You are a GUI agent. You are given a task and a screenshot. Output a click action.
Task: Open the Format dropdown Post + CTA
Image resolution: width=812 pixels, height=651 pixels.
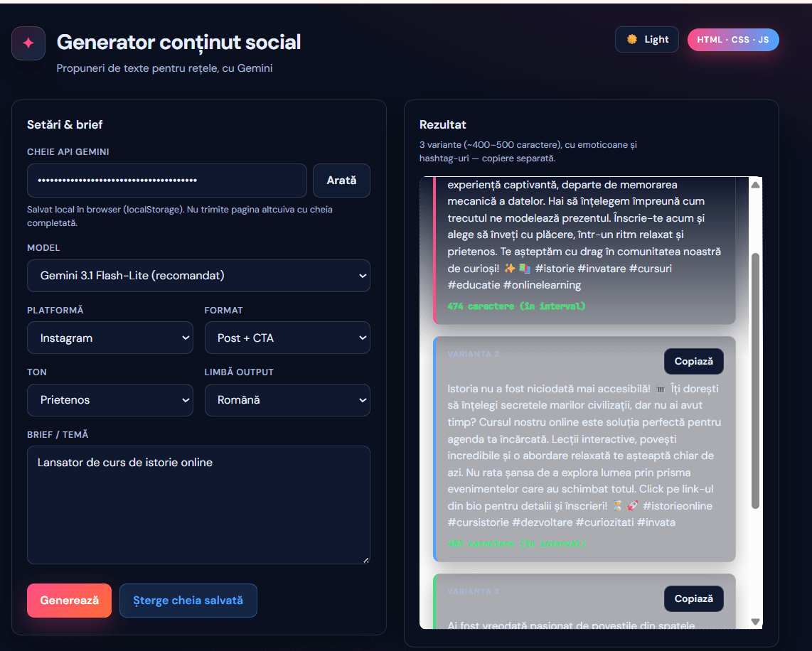tap(287, 338)
